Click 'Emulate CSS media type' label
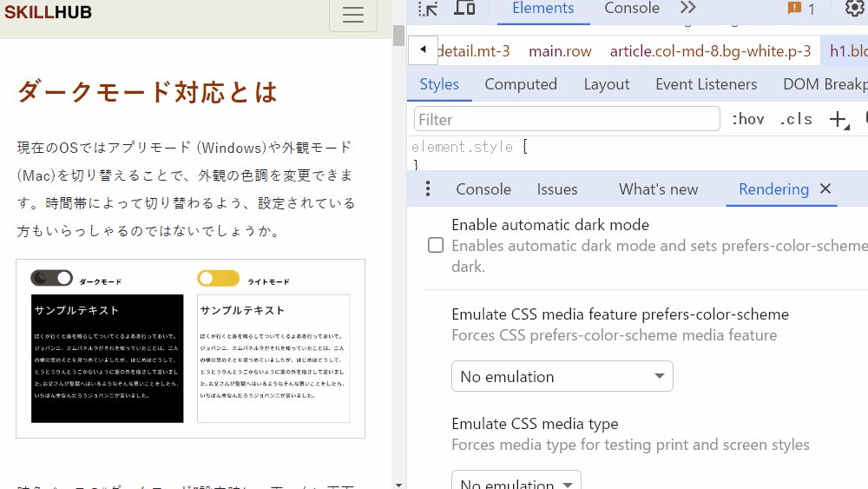The image size is (868, 489). coord(535,424)
